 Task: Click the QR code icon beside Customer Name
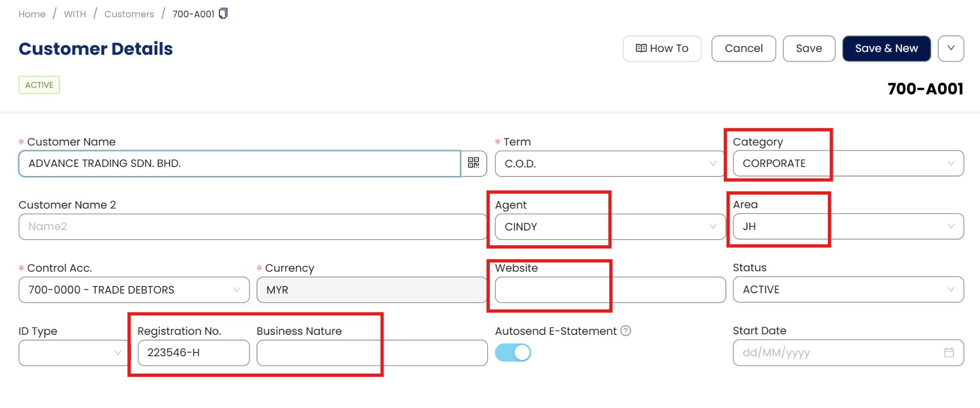click(473, 163)
